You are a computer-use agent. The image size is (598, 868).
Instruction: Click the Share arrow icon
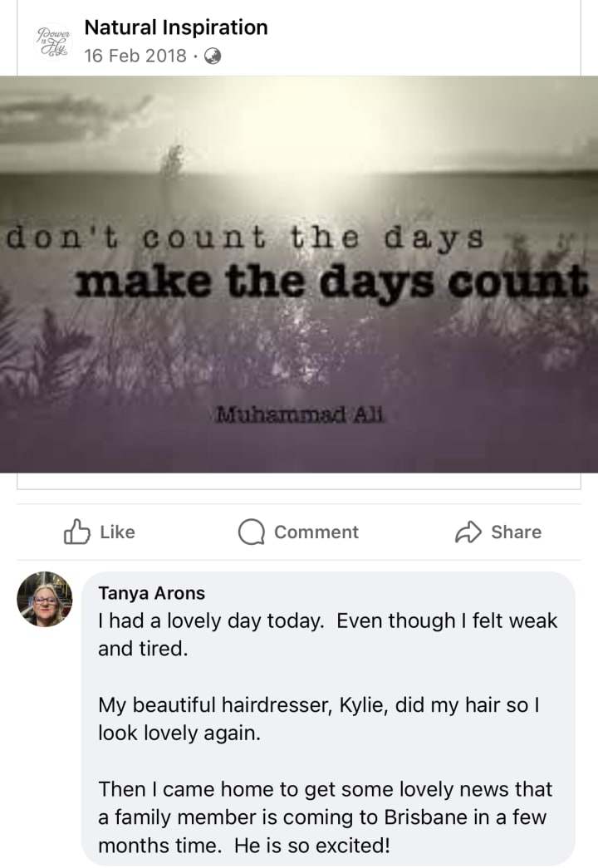pos(468,532)
